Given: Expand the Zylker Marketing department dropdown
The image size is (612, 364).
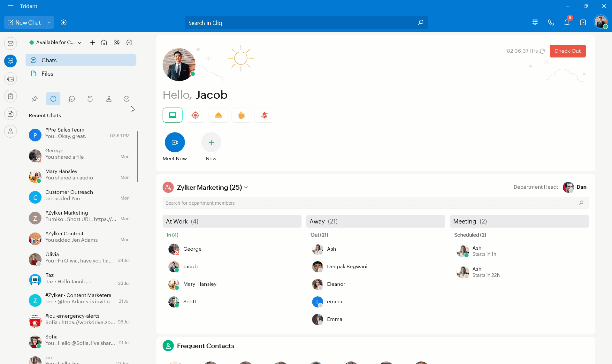Looking at the screenshot, I should pos(246,187).
